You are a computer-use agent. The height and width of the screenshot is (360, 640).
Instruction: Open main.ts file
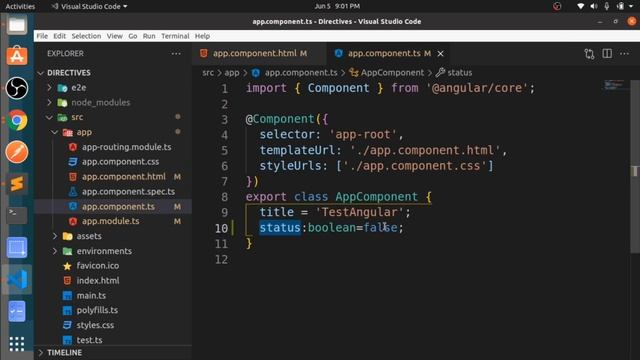[91, 296]
